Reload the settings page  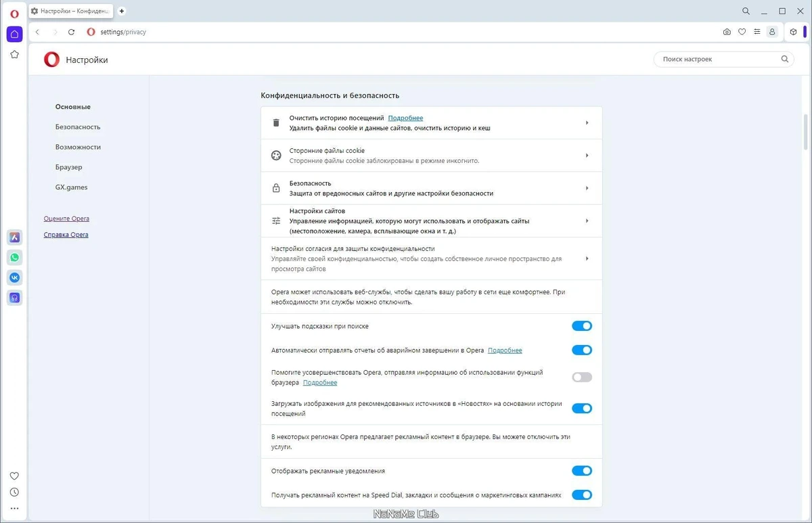point(71,32)
